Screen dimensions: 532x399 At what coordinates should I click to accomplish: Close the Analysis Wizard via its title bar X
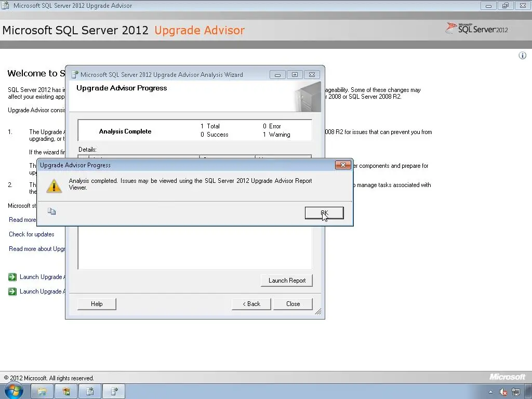pyautogui.click(x=312, y=75)
